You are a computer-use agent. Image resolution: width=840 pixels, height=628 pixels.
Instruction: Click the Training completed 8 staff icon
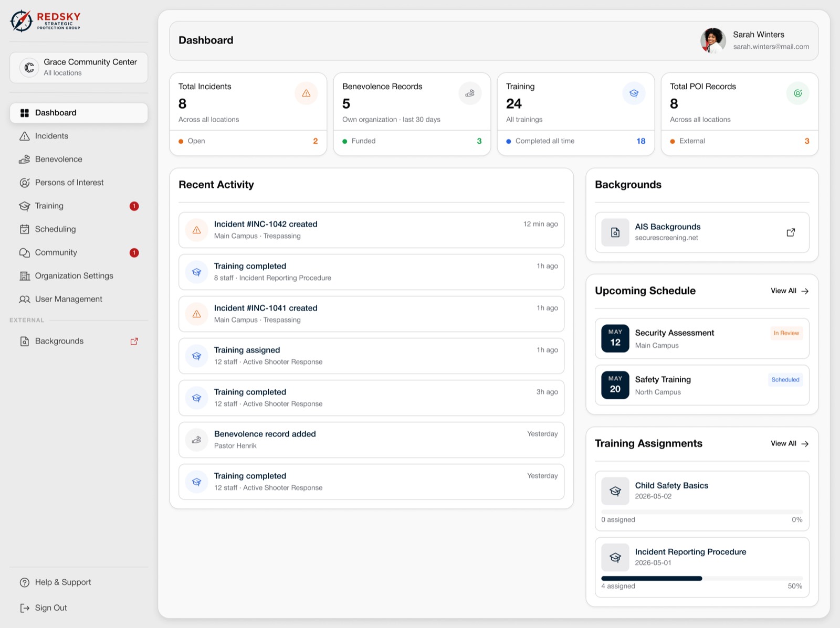(197, 272)
